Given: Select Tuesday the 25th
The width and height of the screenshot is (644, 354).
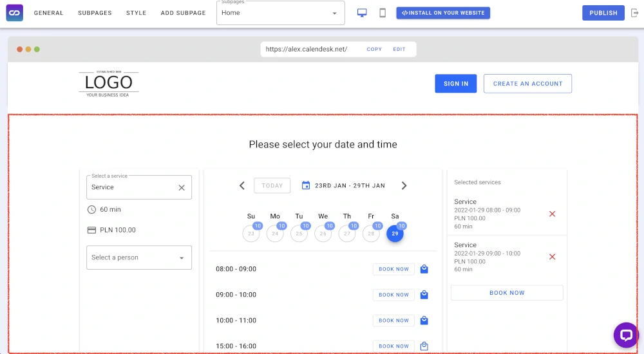Looking at the screenshot, I should coord(299,233).
